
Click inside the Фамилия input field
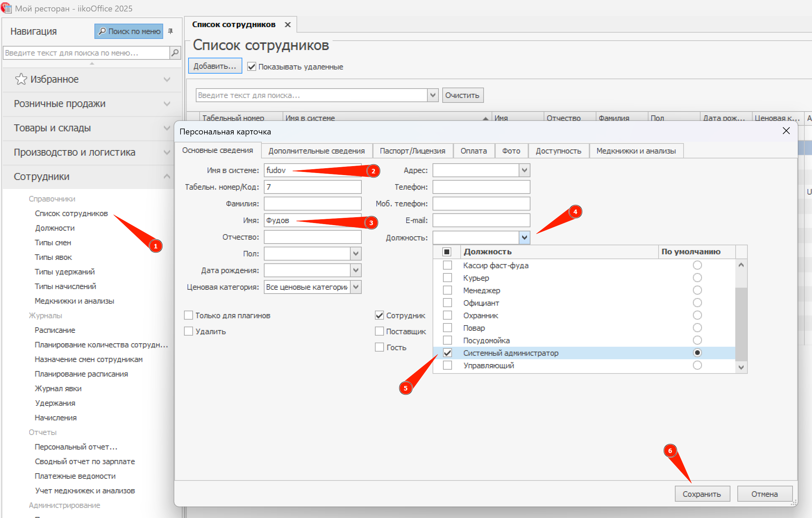tap(312, 204)
